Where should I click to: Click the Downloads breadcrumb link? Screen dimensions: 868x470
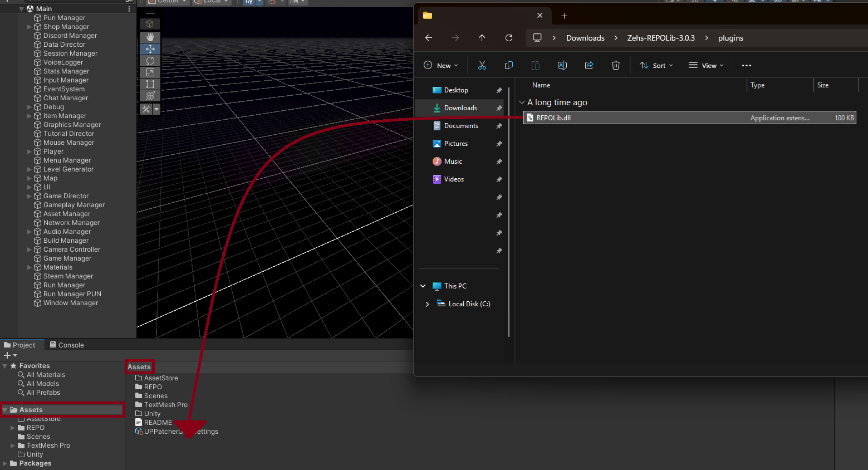(585, 38)
